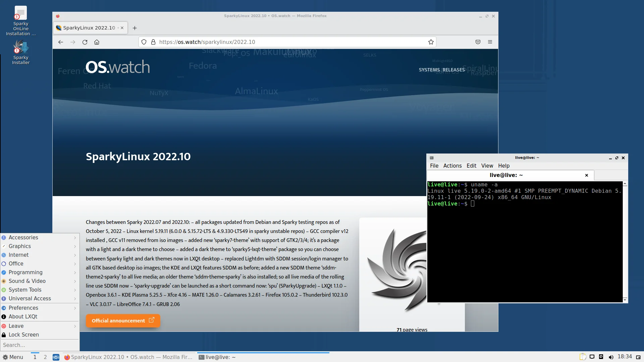Focus the menu Search field

coord(40,345)
